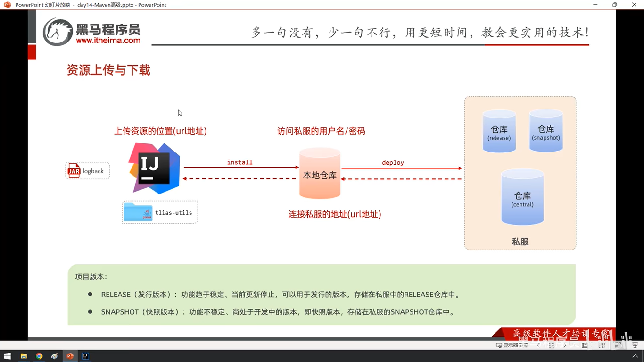Advance to next slide arrow
Viewport: 644px width, 362px height.
point(565,345)
